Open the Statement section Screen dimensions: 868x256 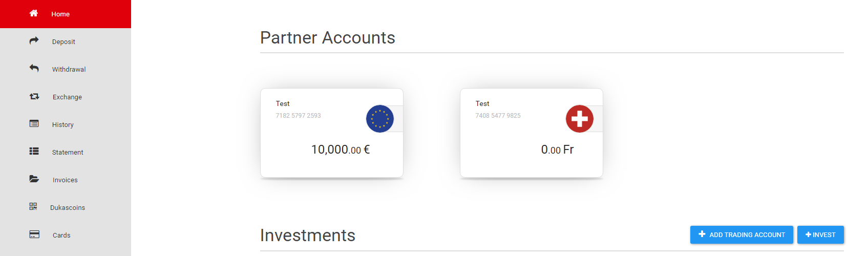tap(66, 152)
